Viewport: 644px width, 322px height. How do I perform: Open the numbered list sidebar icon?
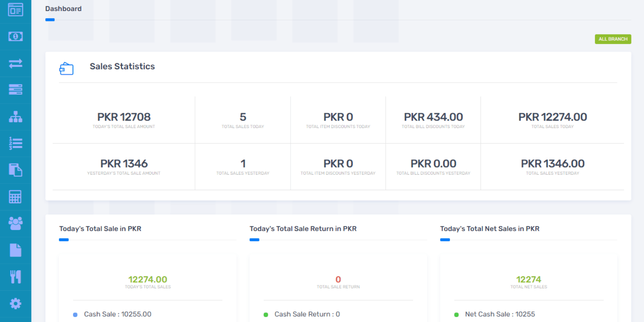(16, 143)
